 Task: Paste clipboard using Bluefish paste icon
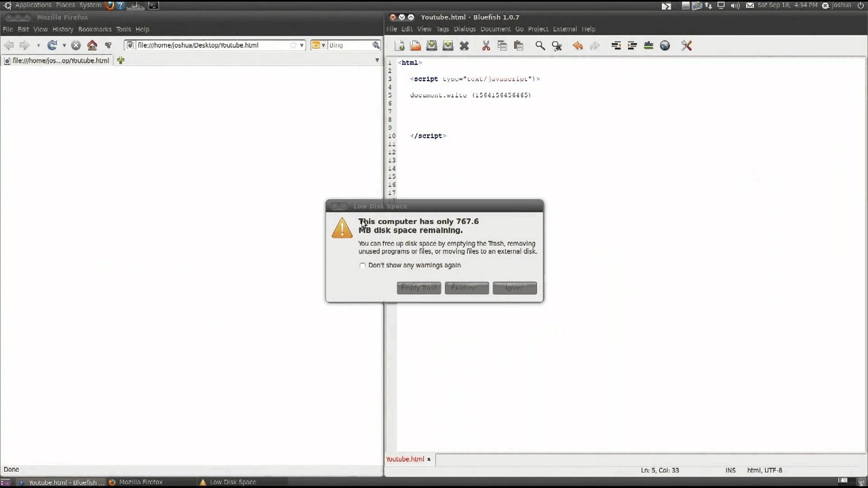[518, 45]
